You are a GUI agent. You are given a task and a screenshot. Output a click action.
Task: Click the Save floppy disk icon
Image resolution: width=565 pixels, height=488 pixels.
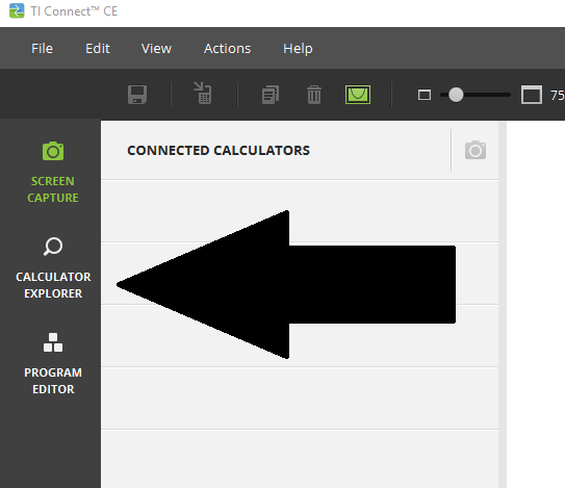tap(137, 95)
